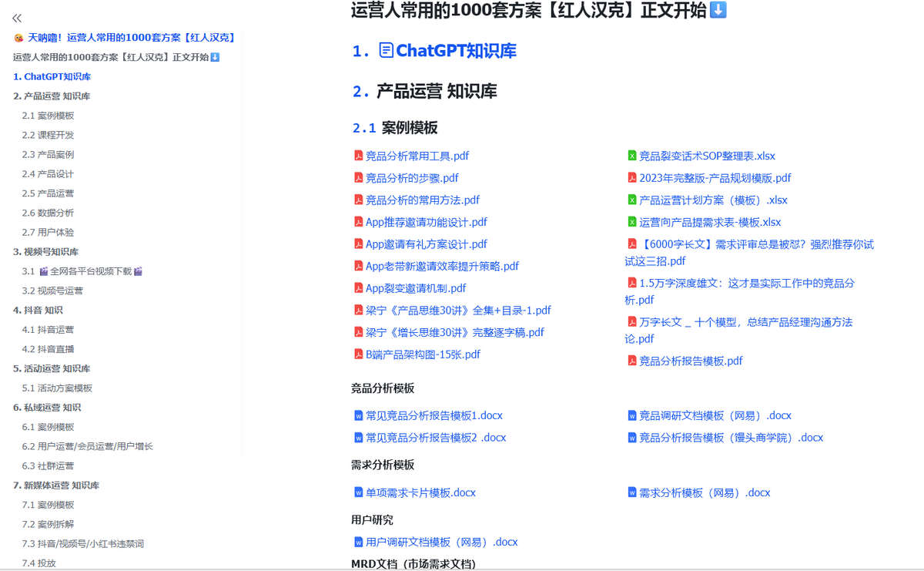This screenshot has width=924, height=571.
Task: Click the PDF icon beside 竞品分析常用工具.pdf
Action: tap(358, 156)
